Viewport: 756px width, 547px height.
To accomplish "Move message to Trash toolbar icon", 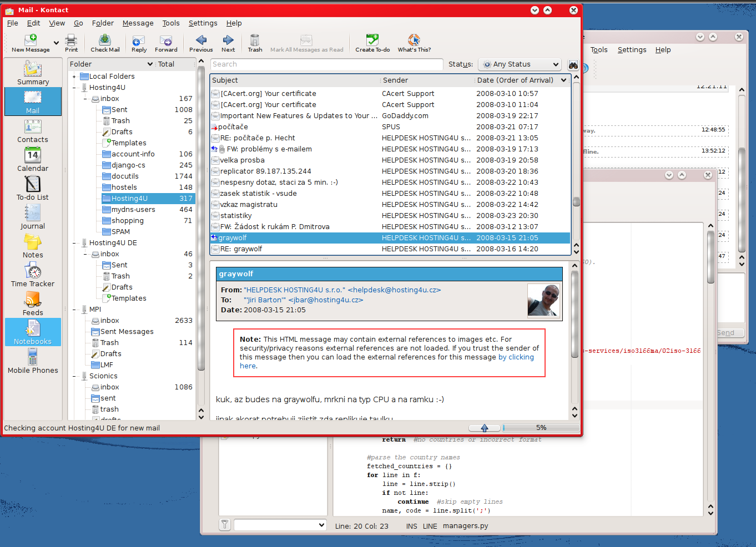I will pos(255,40).
